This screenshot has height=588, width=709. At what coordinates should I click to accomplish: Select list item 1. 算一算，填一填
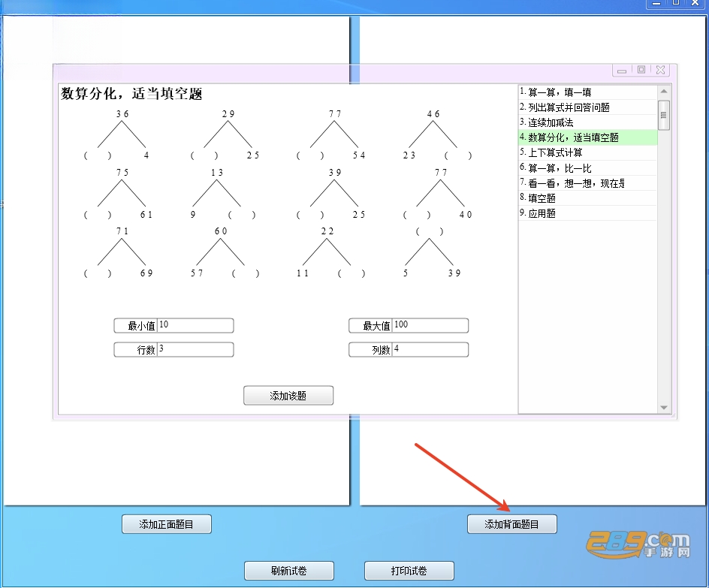pyautogui.click(x=587, y=92)
